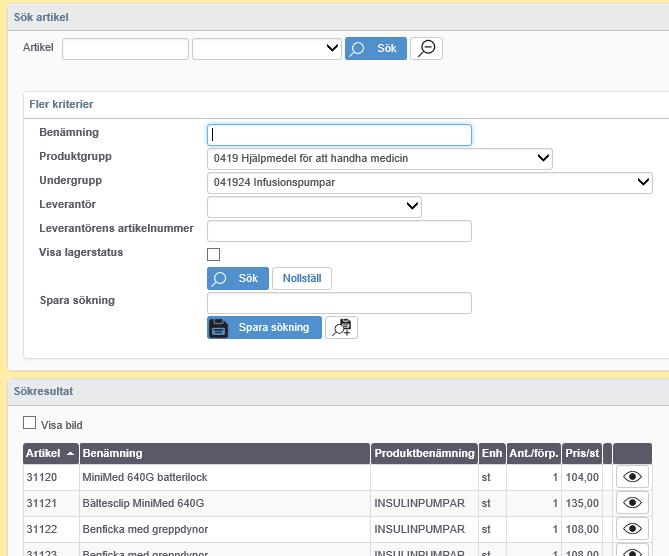The width and height of the screenshot is (669, 556).
Task: Click the price 104,00
Action: [x=582, y=477]
